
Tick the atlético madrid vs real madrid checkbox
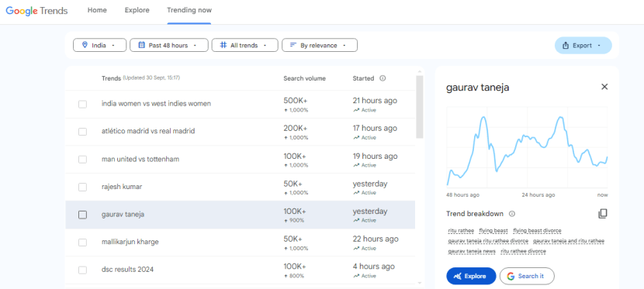(x=82, y=132)
